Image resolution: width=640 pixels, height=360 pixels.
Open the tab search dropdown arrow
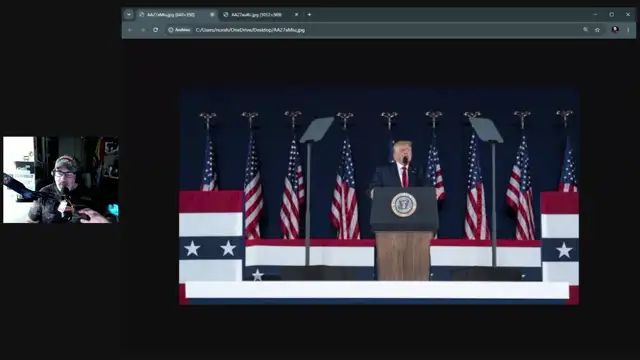coord(129,14)
